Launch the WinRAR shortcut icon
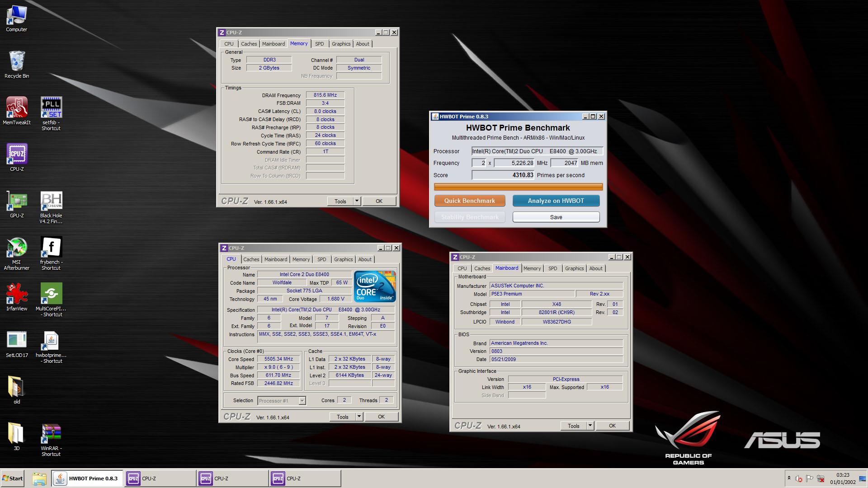868x488 pixels. pyautogui.click(x=51, y=440)
